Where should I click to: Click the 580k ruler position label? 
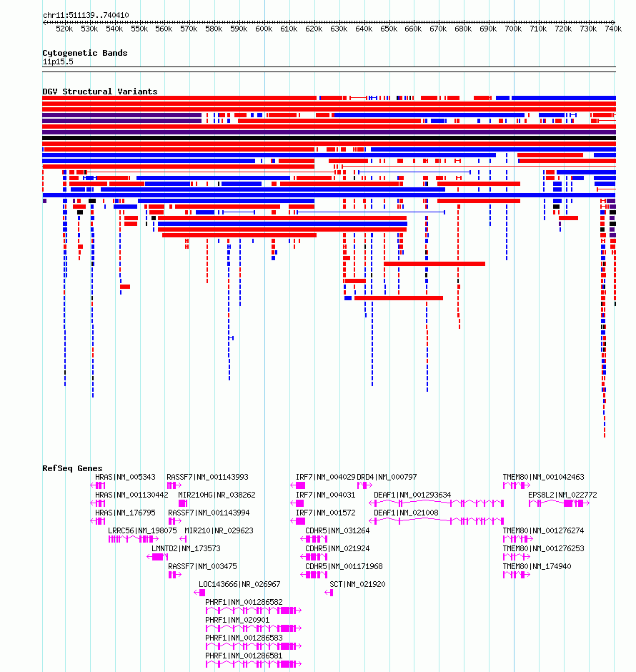click(214, 29)
